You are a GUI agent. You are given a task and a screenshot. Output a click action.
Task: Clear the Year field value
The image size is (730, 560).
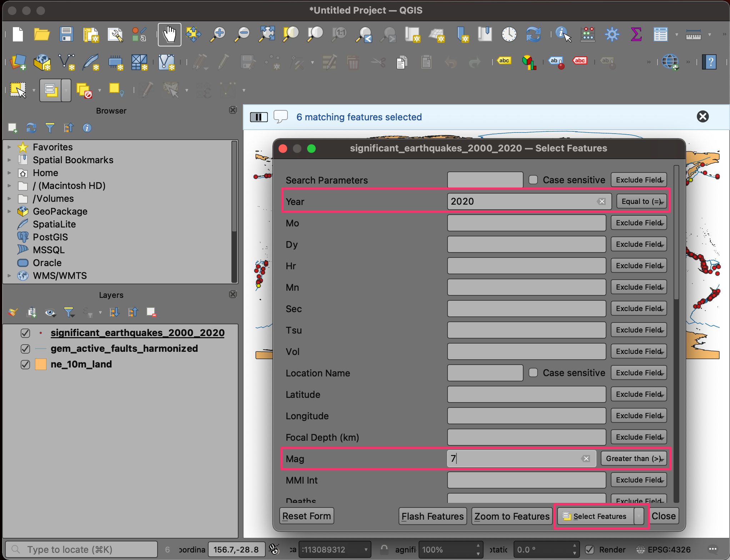pyautogui.click(x=602, y=201)
